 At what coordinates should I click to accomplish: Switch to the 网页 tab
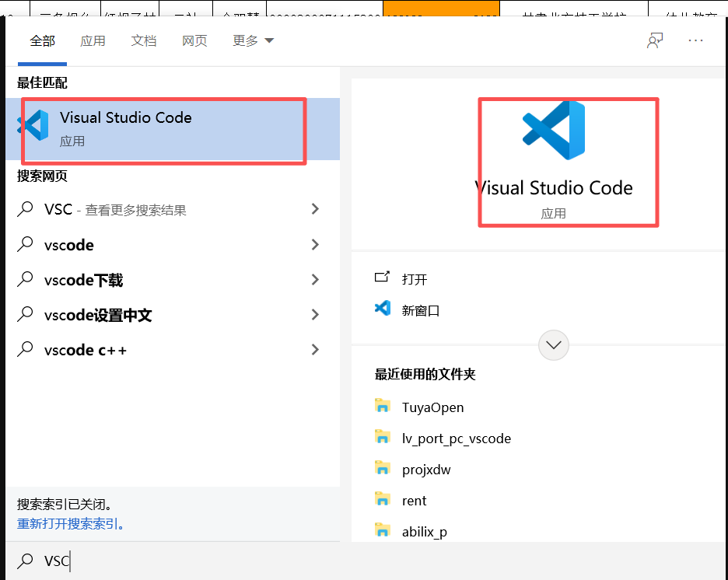(194, 41)
